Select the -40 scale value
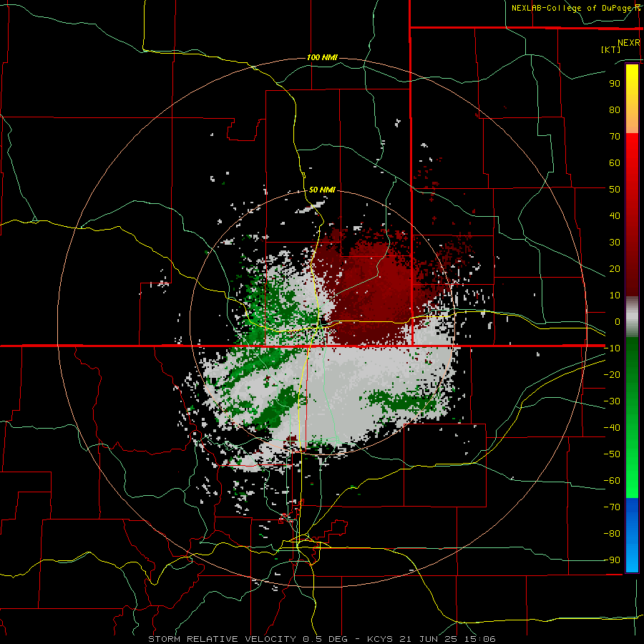This screenshot has height=644, width=644. tap(612, 428)
